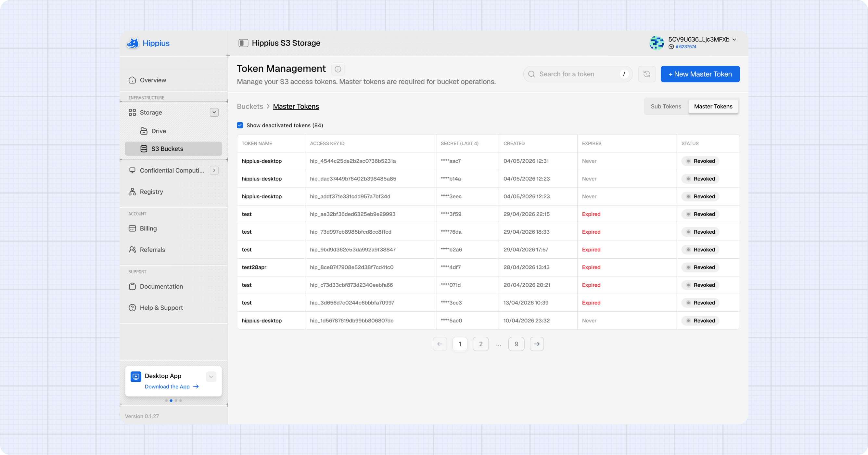Click access key hip_1d56787619db99bb806807dc

pos(351,321)
